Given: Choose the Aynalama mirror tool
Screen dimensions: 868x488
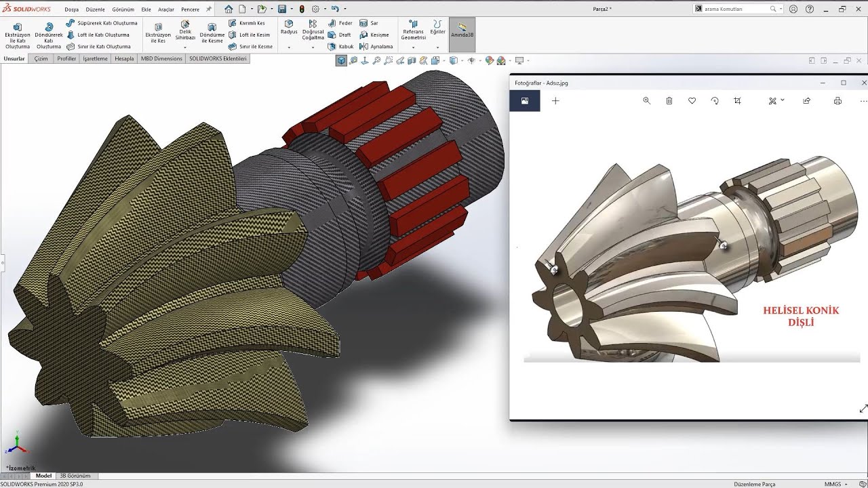Looking at the screenshot, I should [x=376, y=47].
